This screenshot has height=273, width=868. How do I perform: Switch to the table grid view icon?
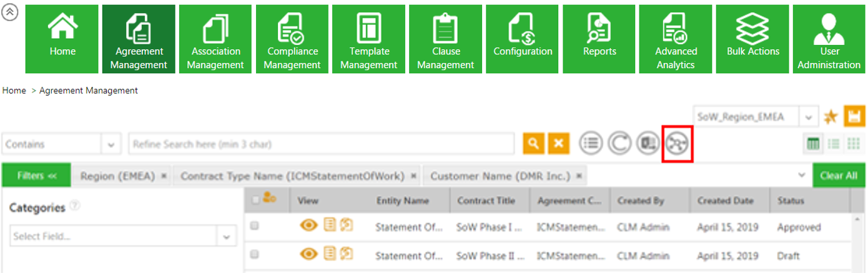(x=813, y=144)
